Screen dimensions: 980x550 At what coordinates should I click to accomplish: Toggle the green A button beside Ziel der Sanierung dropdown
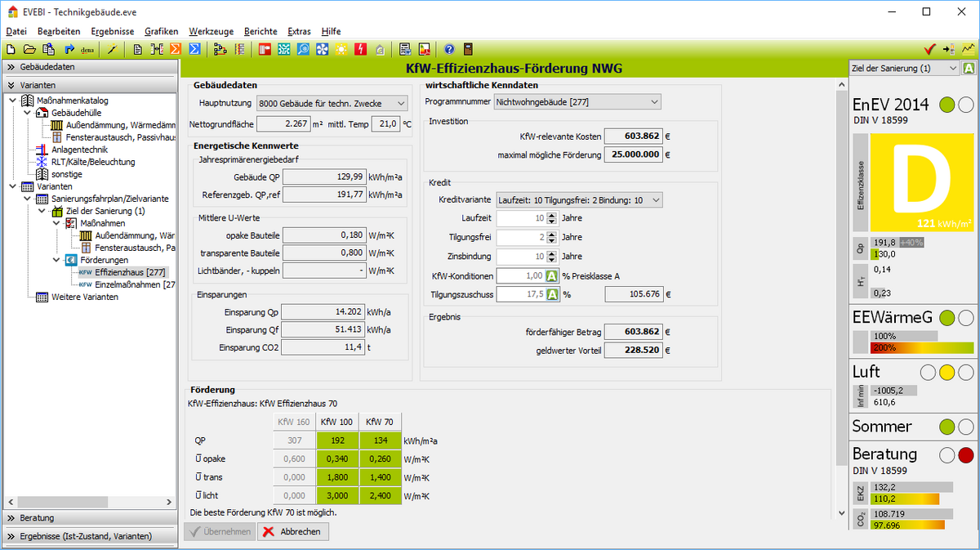(969, 69)
